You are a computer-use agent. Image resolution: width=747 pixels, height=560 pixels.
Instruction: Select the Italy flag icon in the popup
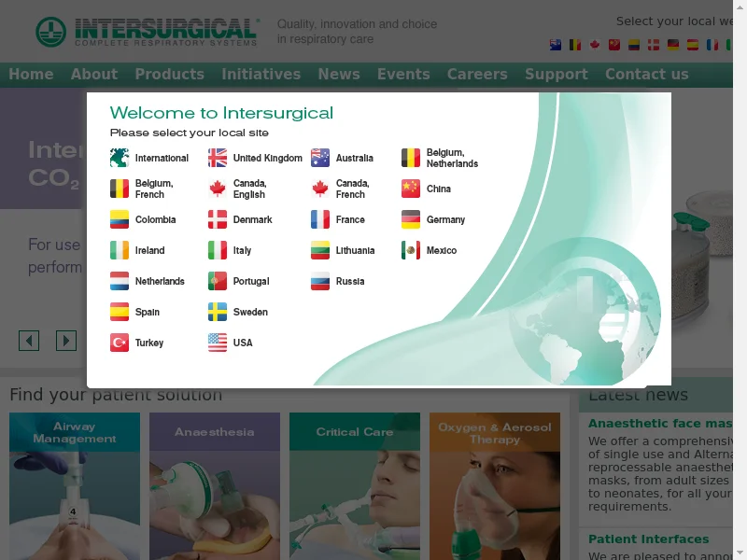218,250
